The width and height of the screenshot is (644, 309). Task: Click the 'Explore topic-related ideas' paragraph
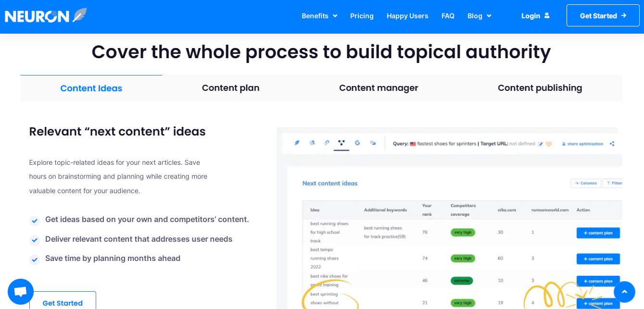pyautogui.click(x=118, y=177)
